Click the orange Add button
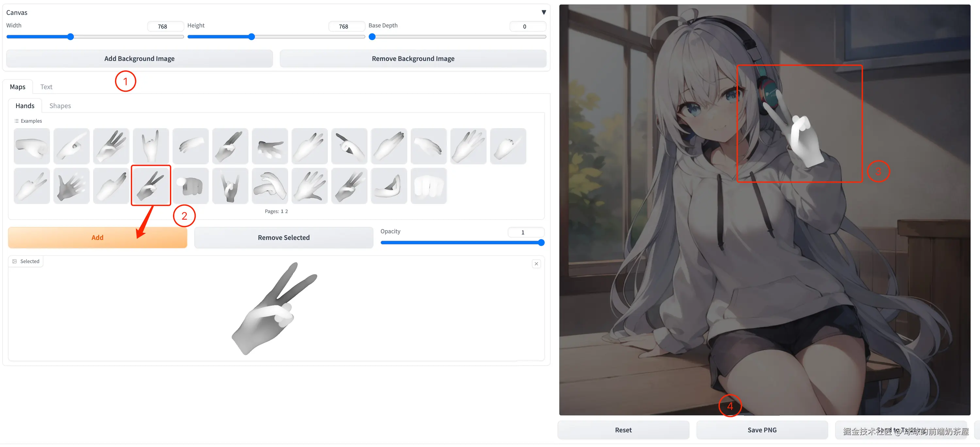The height and width of the screenshot is (447, 980). click(x=97, y=238)
